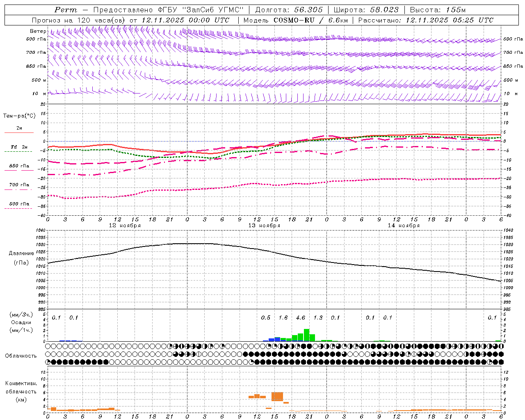The width and height of the screenshot is (525, 420).
Task: Click the dash-dot "700 гПа" temperature legend line
Action: pyautogui.click(x=19, y=189)
